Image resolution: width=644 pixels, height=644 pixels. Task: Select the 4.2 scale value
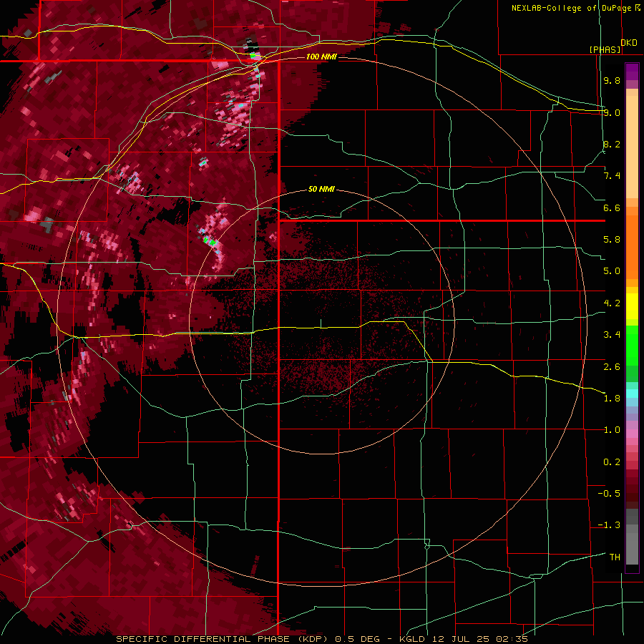click(612, 303)
